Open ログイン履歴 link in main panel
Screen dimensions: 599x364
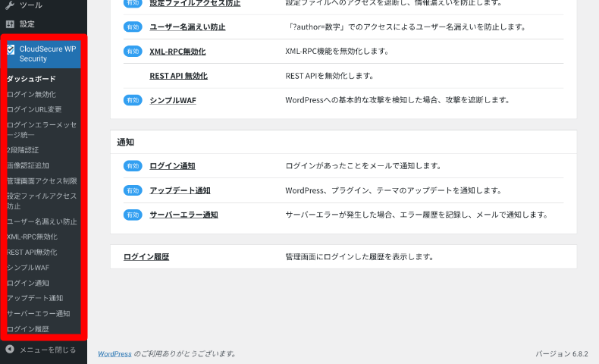point(146,256)
